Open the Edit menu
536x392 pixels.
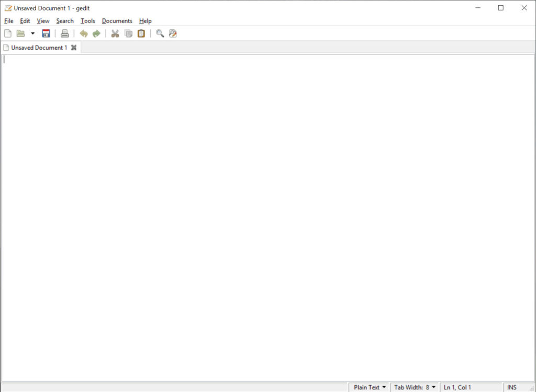[x=25, y=21]
